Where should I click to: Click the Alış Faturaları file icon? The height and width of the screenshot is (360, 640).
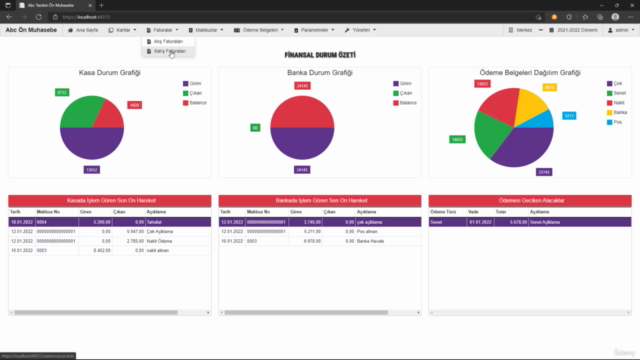tap(149, 41)
